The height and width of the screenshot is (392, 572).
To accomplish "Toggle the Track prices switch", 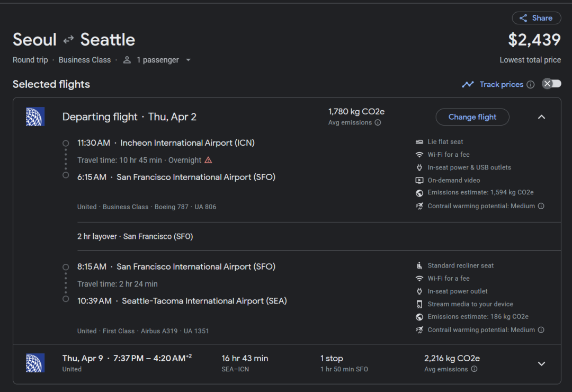I will (551, 84).
